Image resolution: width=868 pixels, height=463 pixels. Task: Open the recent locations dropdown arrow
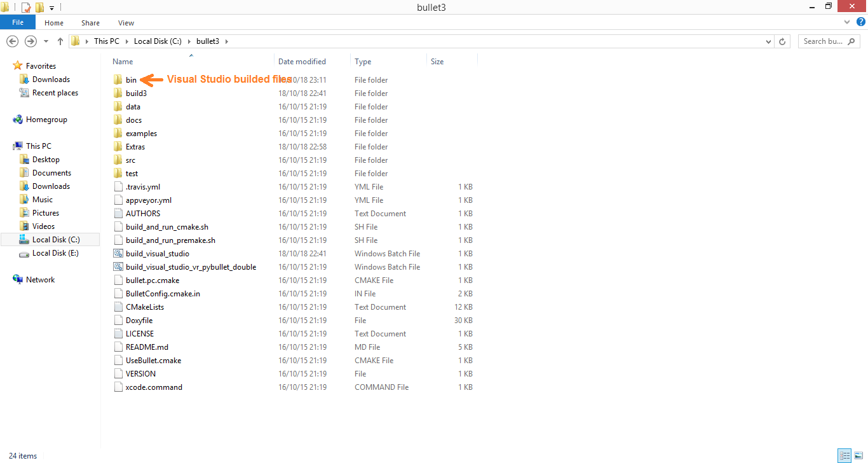[46, 41]
